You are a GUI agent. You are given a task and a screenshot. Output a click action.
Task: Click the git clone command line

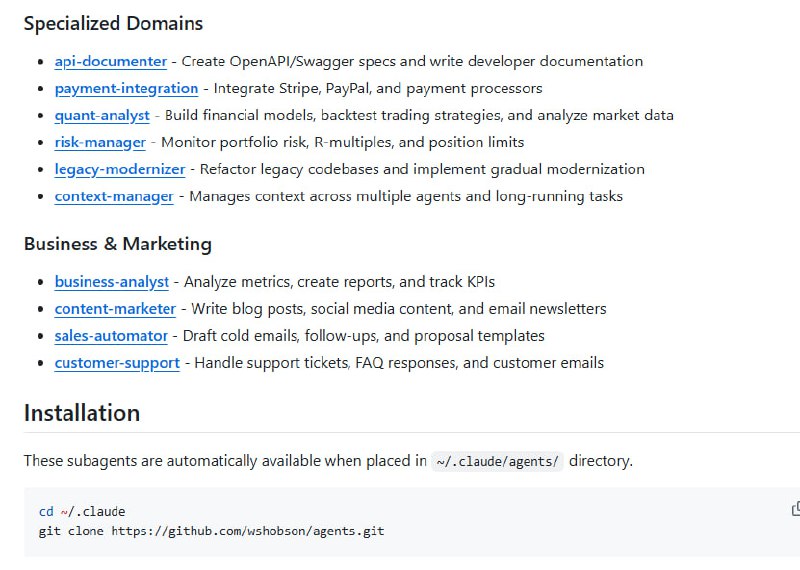211,530
